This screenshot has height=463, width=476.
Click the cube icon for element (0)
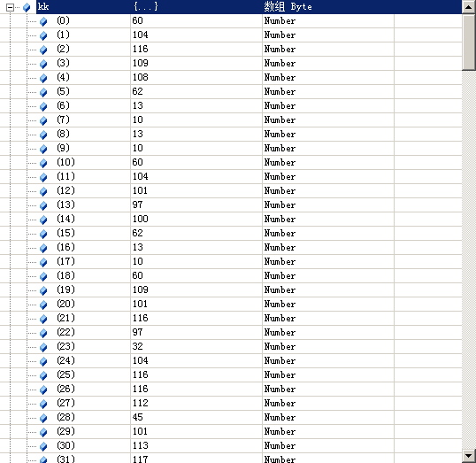click(43, 21)
